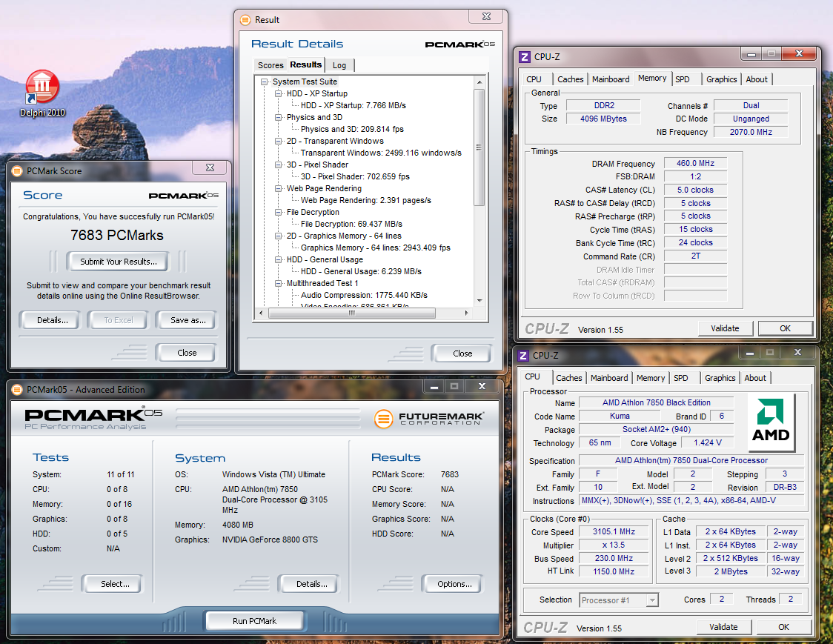
Task: Select 'File Decryption: 69.437 MB/s' result row
Action: [x=351, y=225]
